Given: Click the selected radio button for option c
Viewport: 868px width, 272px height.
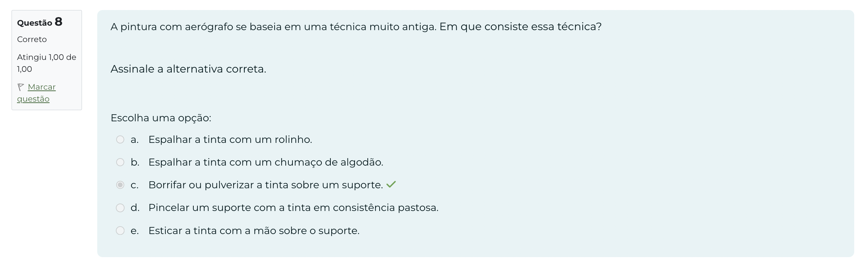Looking at the screenshot, I should point(120,185).
